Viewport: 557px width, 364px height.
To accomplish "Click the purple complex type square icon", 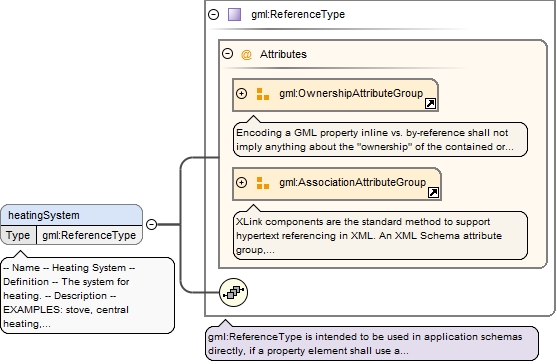I will [234, 15].
